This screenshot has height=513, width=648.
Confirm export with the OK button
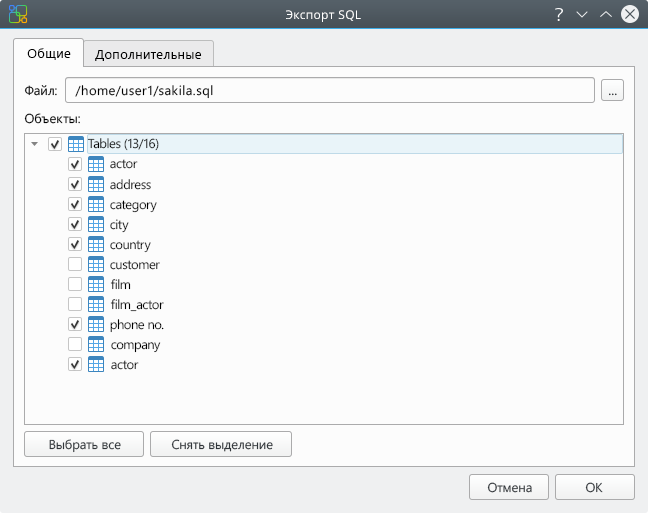(594, 487)
